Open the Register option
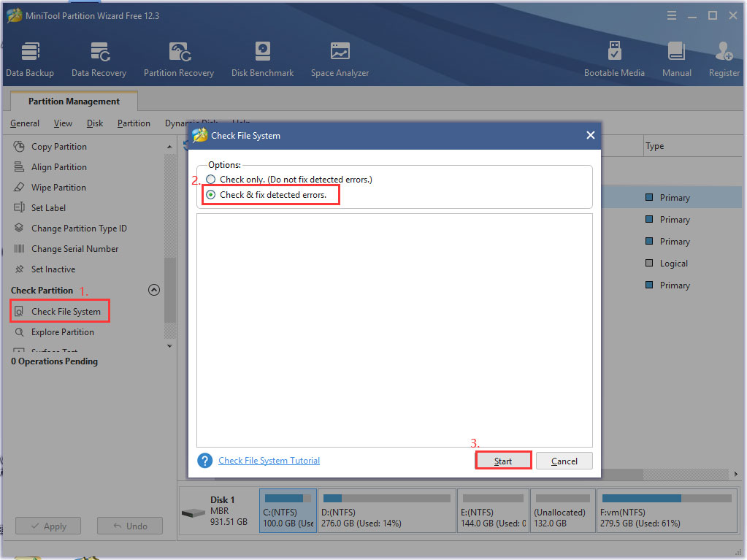The height and width of the screenshot is (560, 747). tap(724, 60)
